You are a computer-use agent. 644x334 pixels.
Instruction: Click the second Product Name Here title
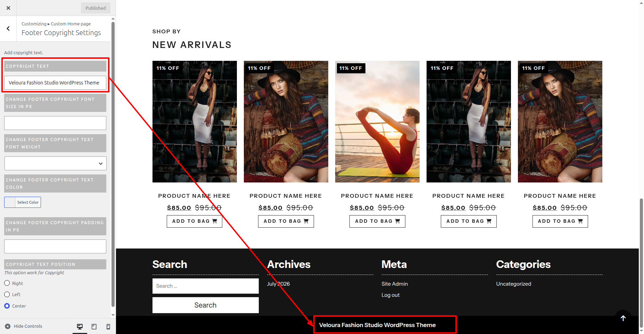click(x=286, y=196)
